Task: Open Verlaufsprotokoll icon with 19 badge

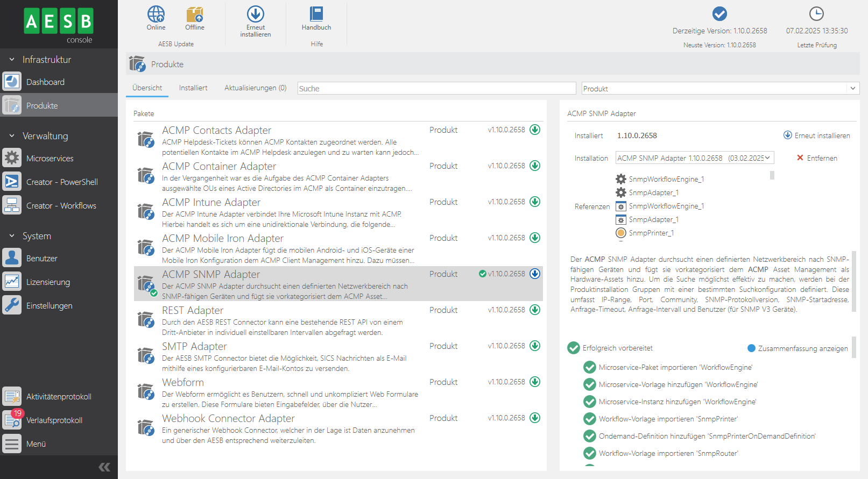Action: click(x=12, y=420)
